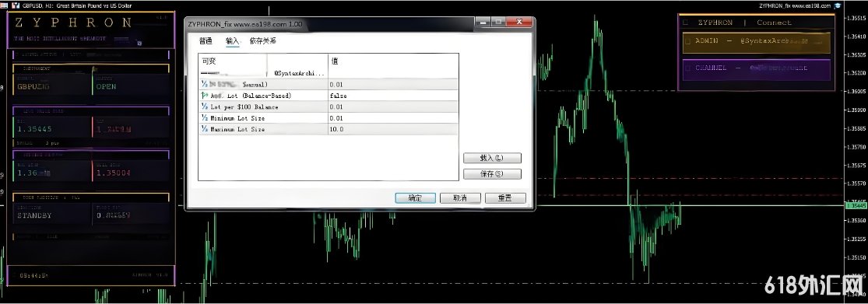The image size is (868, 304).
Task: Click the icon on the ADMIN button
Action: pyautogui.click(x=687, y=41)
